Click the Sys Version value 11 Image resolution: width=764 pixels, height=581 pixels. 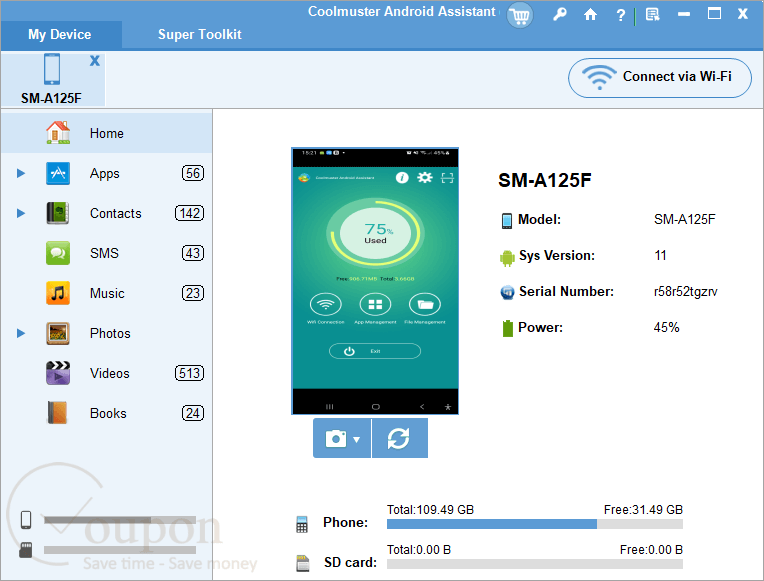tap(660, 255)
